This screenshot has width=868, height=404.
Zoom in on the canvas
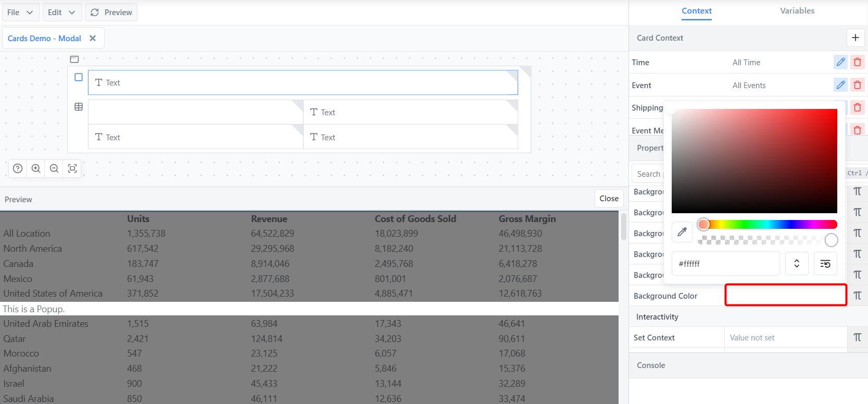click(36, 168)
